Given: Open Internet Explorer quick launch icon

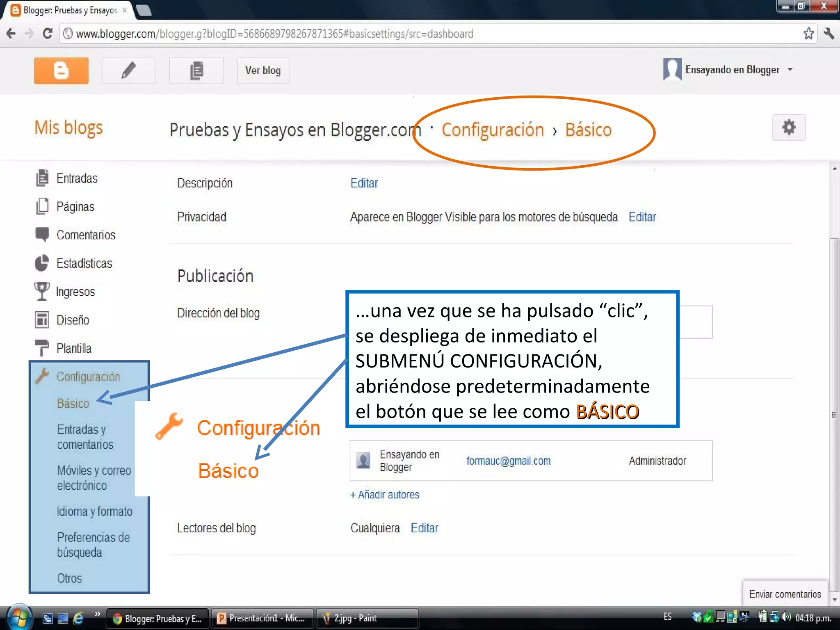Looking at the screenshot, I should (78, 618).
